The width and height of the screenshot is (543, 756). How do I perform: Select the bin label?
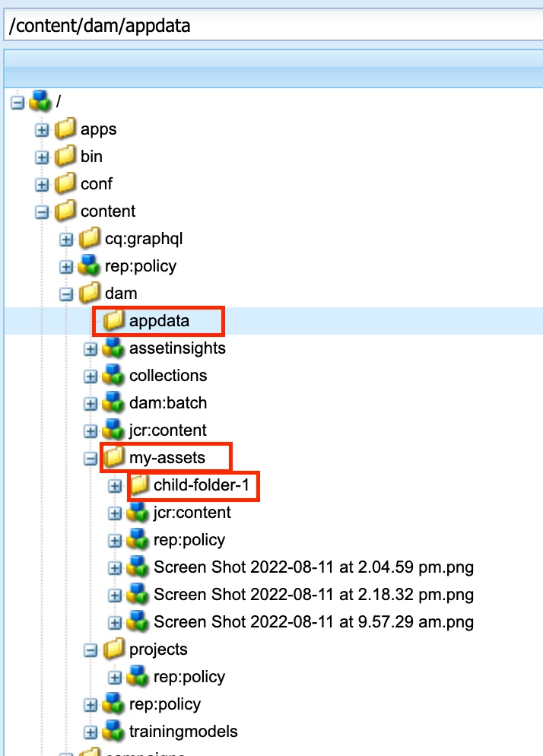91,157
